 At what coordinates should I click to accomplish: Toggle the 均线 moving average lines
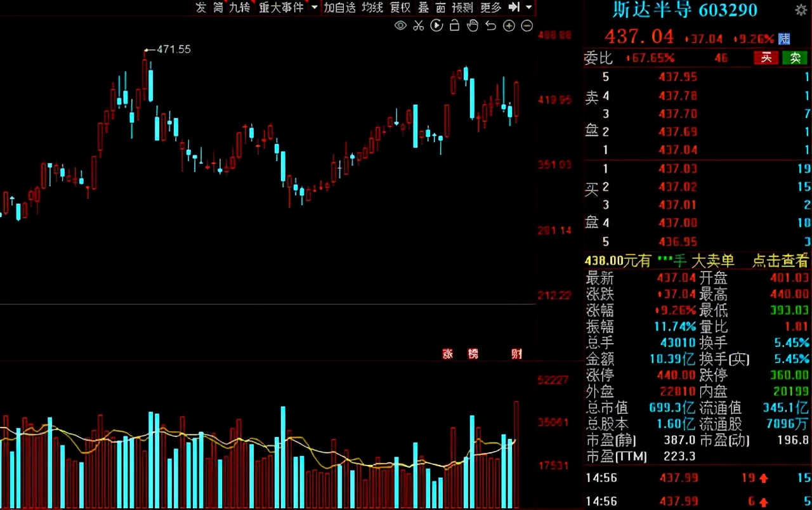pos(372,7)
